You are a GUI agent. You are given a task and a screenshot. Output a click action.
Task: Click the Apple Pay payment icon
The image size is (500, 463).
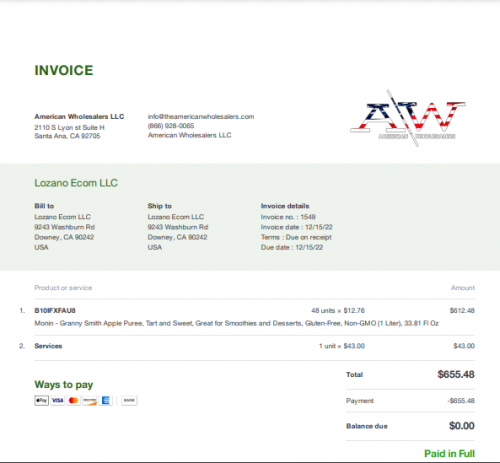tap(42, 400)
